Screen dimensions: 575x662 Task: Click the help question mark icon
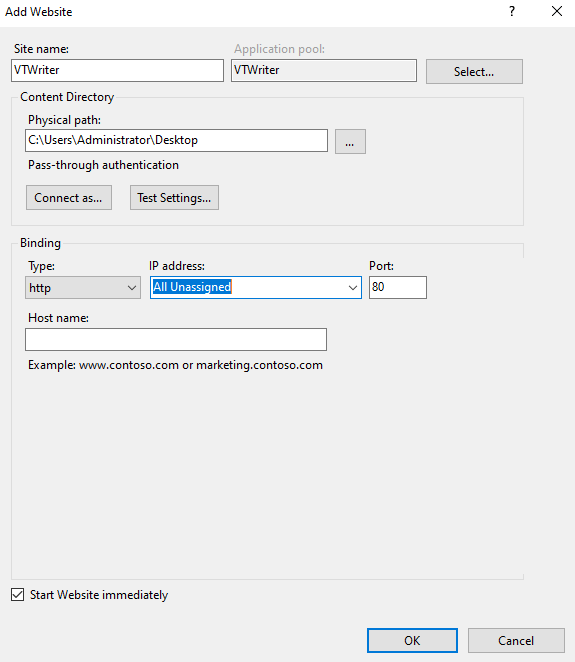click(512, 11)
